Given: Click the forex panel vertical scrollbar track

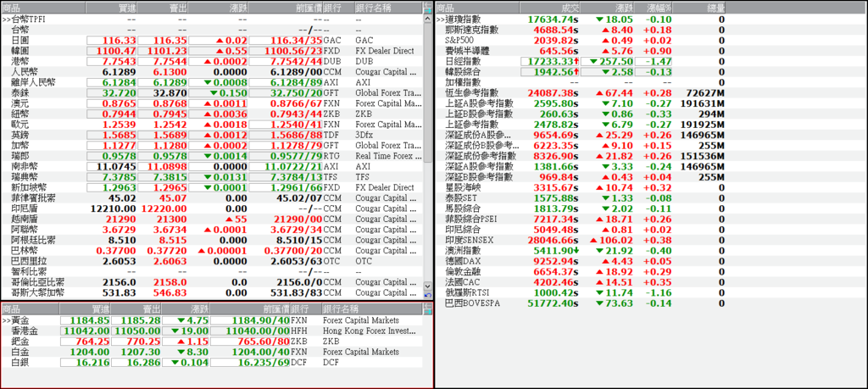Looking at the screenshot, I should click(427, 152).
